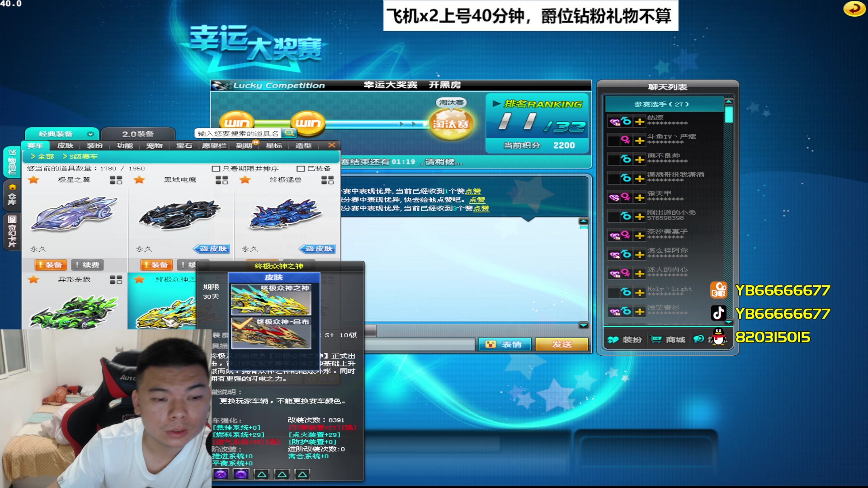Check 只看期限并排序 checkbox

216,169
